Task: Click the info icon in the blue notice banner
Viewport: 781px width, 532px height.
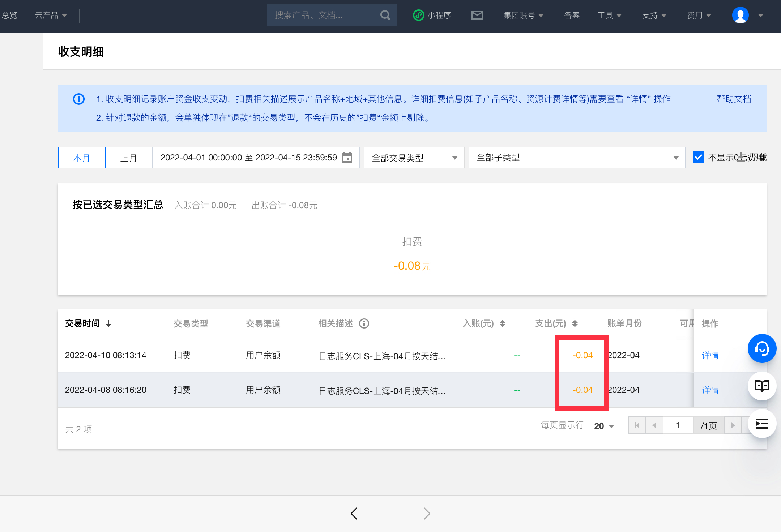Action: (78, 99)
